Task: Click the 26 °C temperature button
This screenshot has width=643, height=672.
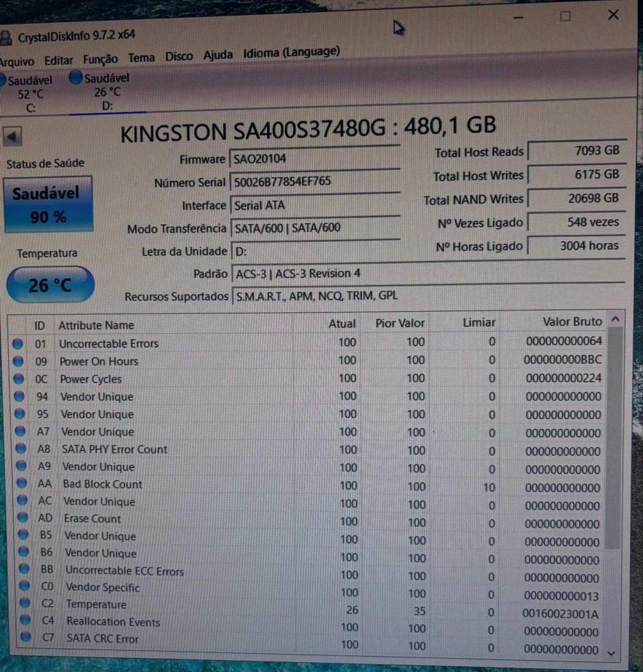Action: [x=50, y=285]
